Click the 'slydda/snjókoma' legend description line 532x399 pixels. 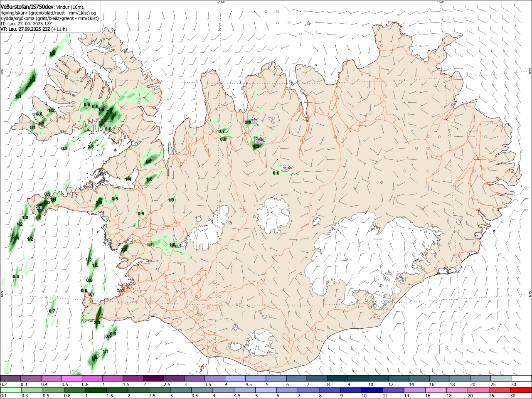[49, 18]
